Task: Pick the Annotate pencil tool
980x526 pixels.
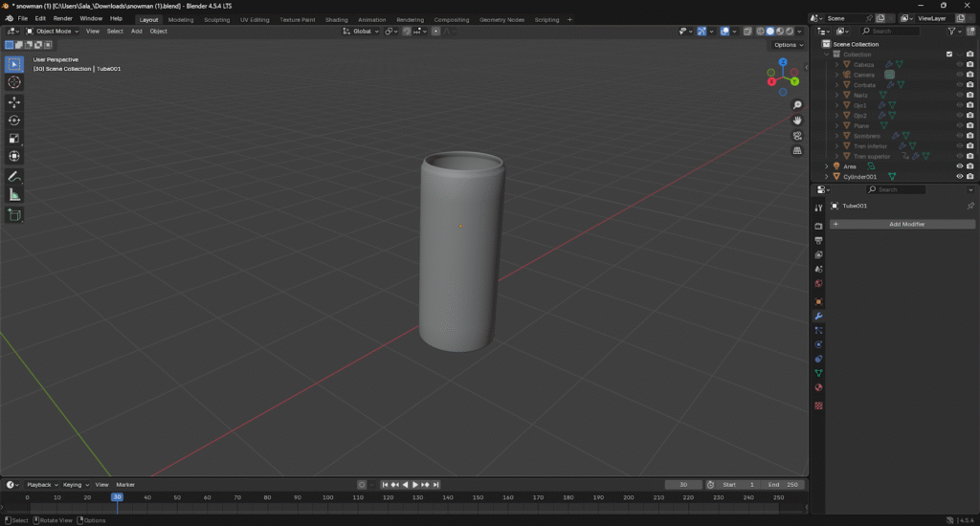Action: [x=14, y=177]
